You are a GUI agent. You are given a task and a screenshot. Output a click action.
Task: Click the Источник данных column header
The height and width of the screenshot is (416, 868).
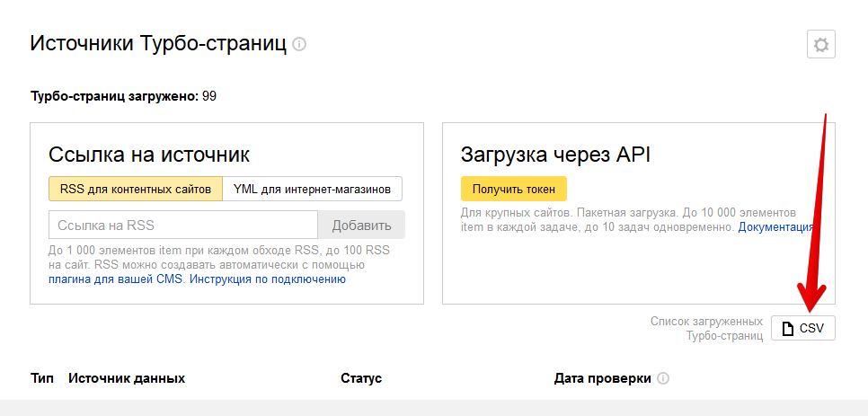127,378
